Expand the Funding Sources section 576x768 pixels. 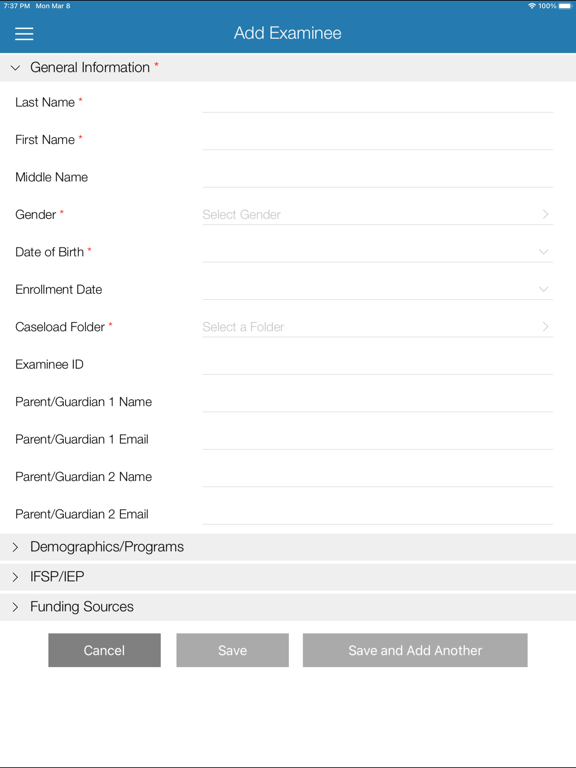288,607
